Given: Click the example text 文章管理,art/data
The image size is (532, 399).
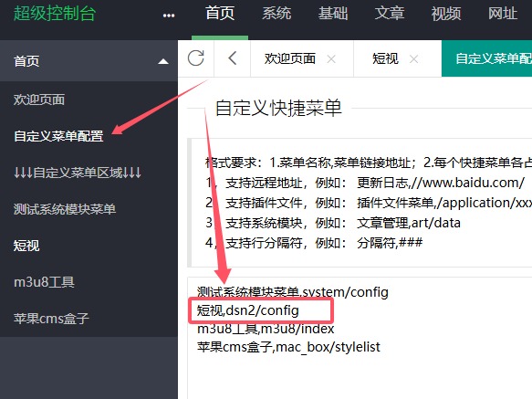Looking at the screenshot, I should click(409, 223).
